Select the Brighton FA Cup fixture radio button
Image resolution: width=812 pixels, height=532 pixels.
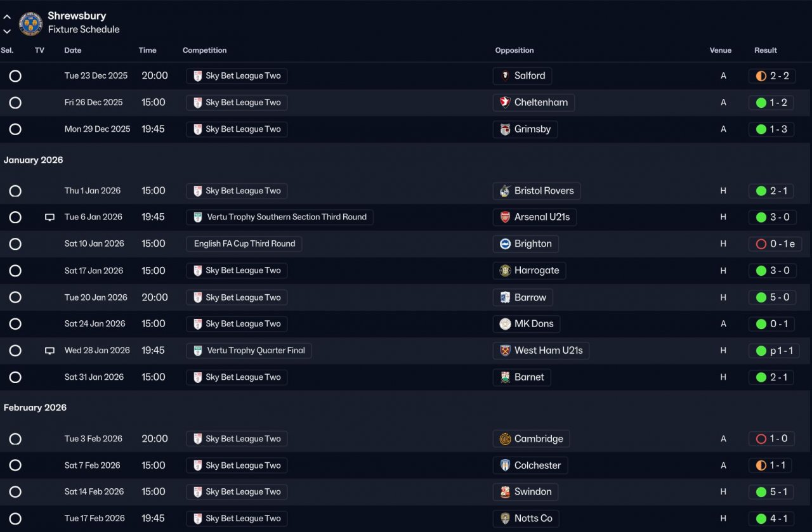tap(15, 244)
